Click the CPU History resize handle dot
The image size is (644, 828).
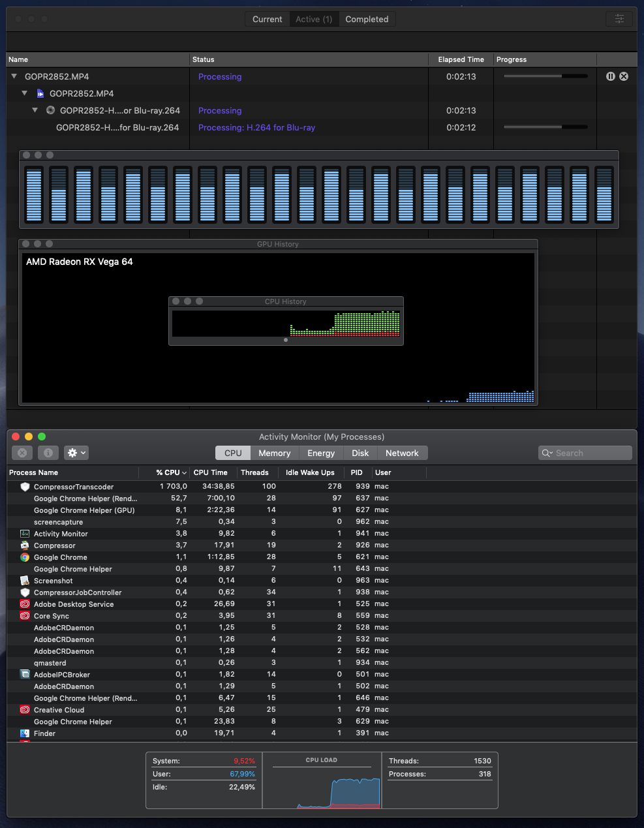pos(286,340)
